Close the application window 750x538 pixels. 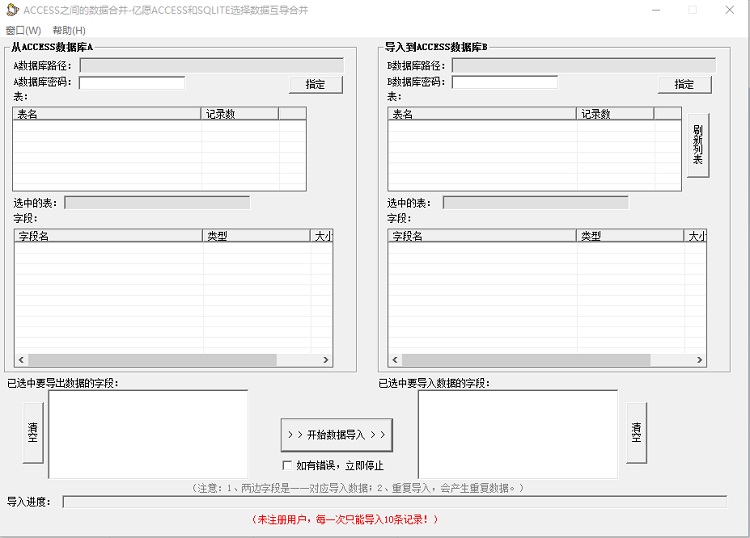pyautogui.click(x=729, y=10)
